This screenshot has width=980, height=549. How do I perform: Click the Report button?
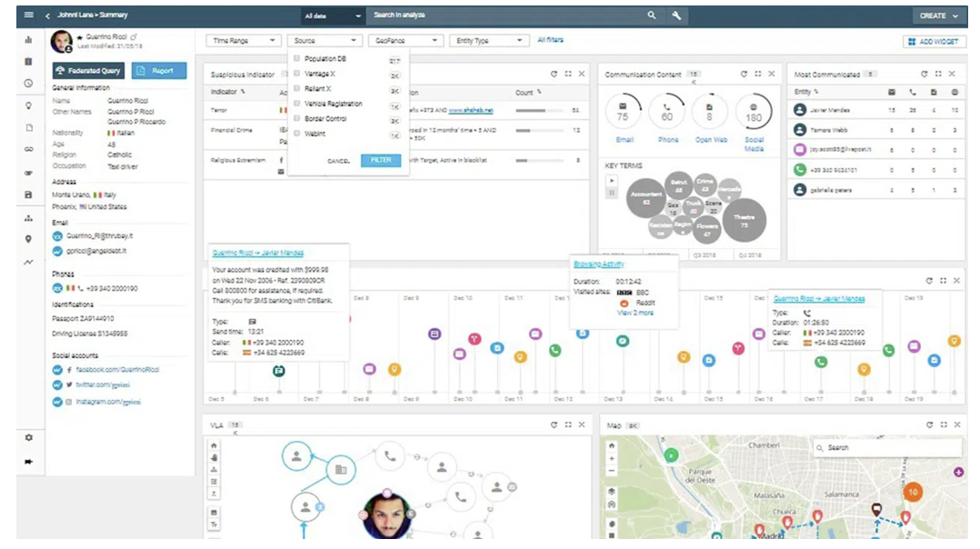(159, 71)
